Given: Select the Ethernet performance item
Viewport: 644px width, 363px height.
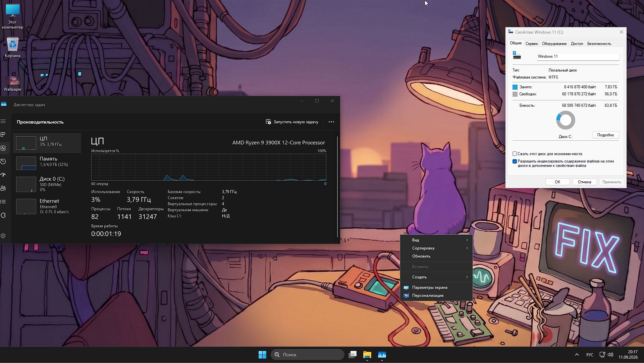Looking at the screenshot, I should (x=47, y=206).
